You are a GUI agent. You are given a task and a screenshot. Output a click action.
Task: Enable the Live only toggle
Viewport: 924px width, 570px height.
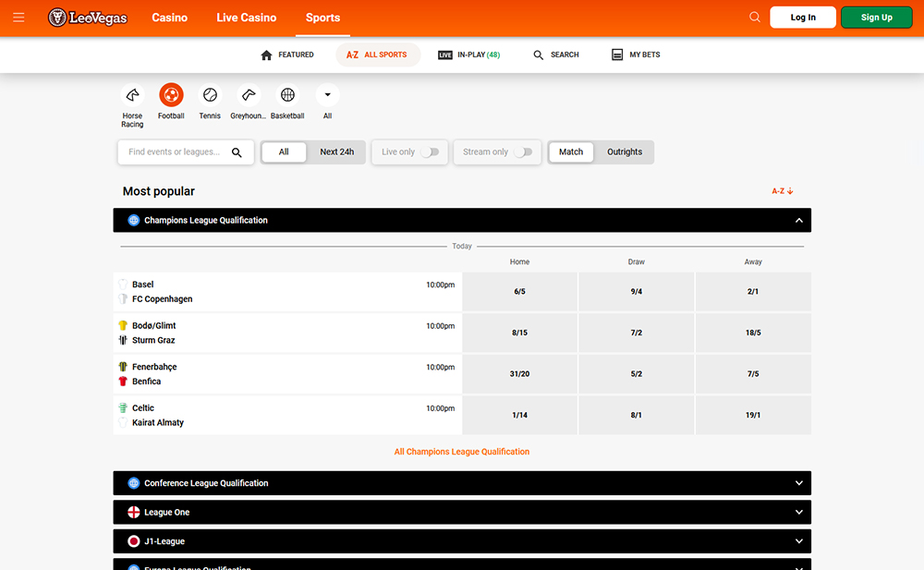429,152
